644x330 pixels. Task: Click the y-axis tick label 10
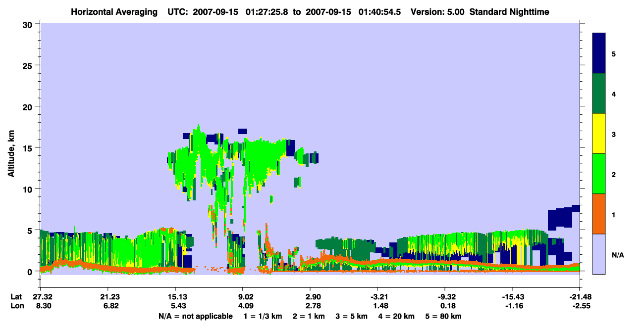tap(28, 189)
